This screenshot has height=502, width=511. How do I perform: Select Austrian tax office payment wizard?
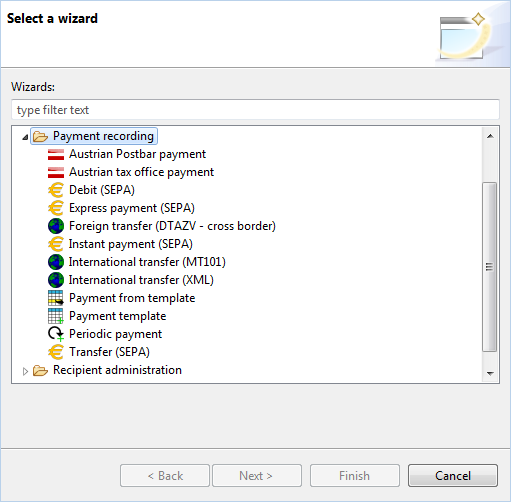tap(141, 172)
